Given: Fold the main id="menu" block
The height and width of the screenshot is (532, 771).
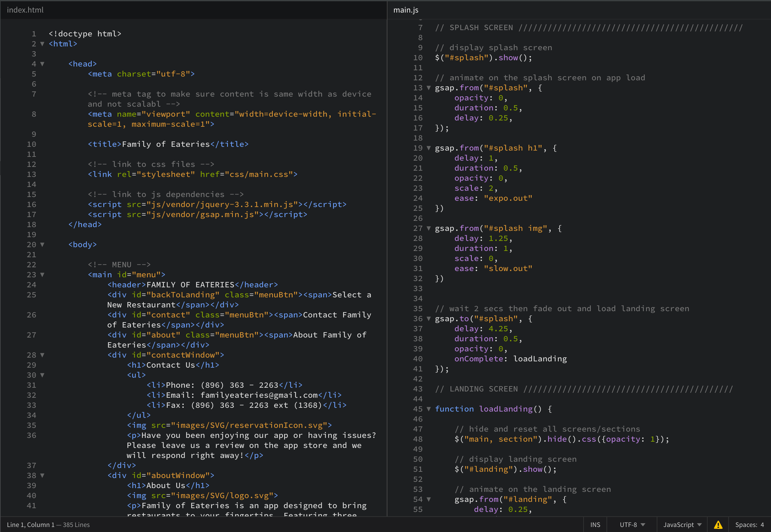Looking at the screenshot, I should [x=42, y=275].
